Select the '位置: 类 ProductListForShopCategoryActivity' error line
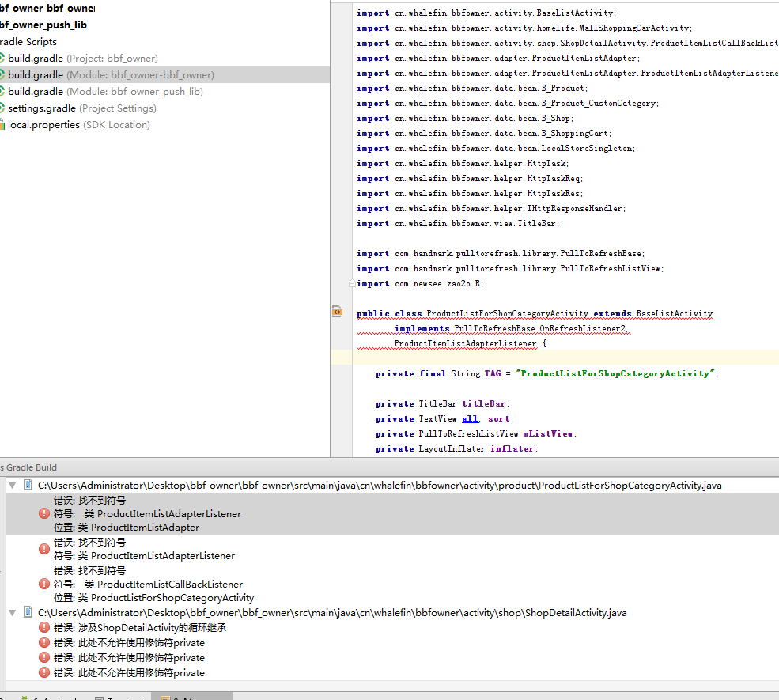The width and height of the screenshot is (779, 700). coord(153,598)
